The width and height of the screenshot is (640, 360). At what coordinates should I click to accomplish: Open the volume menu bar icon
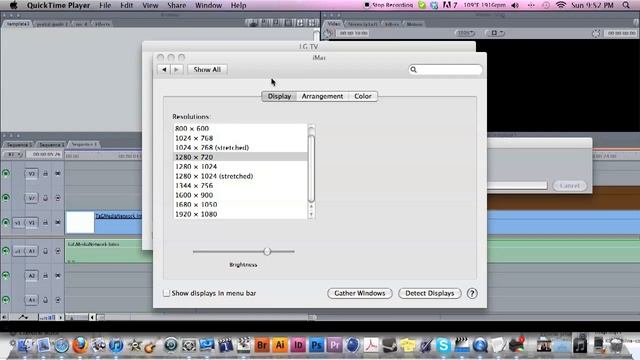pos(515,5)
